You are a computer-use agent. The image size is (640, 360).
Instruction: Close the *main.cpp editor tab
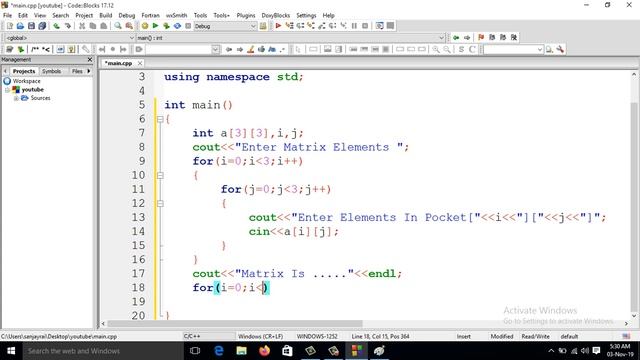tap(140, 63)
